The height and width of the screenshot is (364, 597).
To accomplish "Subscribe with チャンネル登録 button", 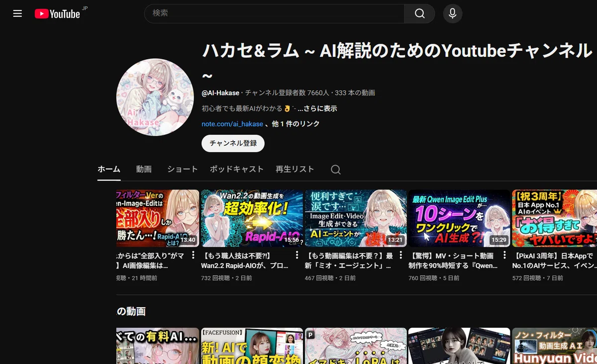I will (x=233, y=143).
